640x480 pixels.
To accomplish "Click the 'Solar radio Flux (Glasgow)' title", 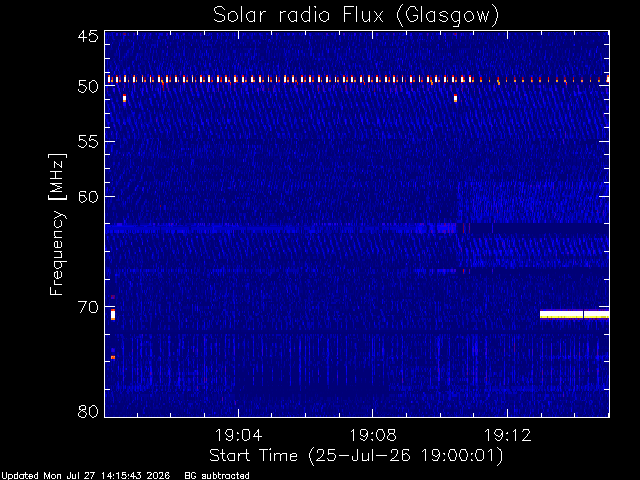I will point(356,16).
